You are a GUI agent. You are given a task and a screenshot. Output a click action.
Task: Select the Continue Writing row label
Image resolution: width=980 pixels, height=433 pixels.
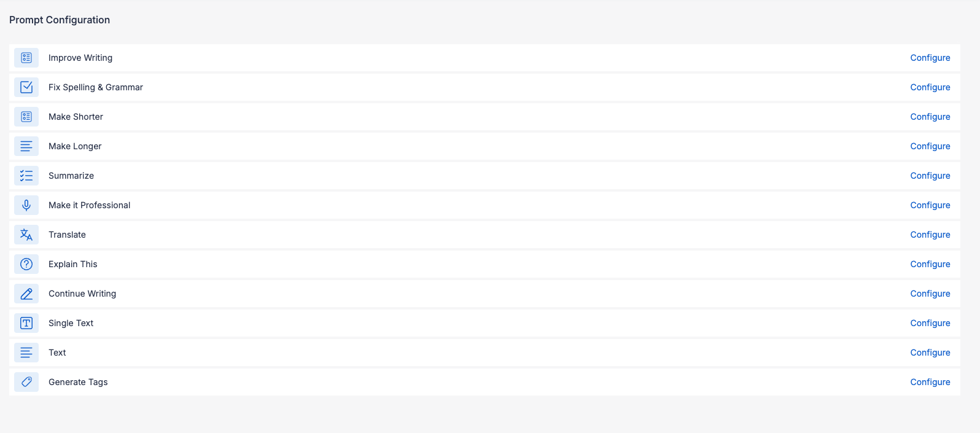pyautogui.click(x=82, y=294)
